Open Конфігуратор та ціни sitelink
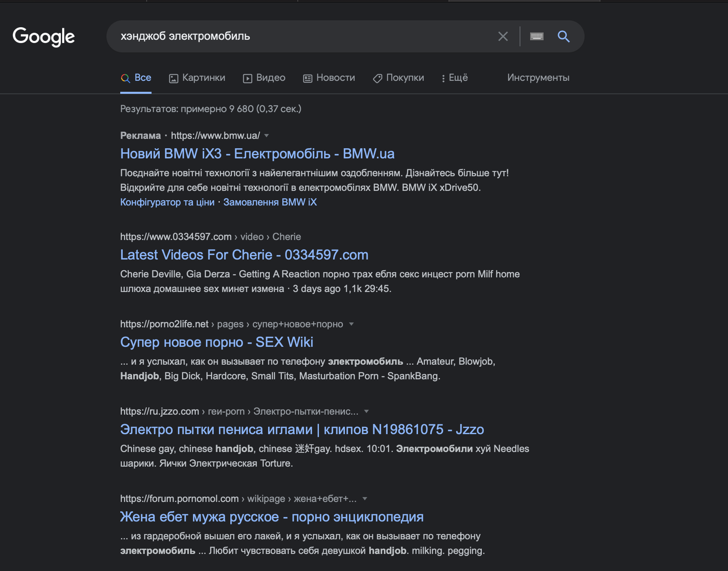This screenshot has height=571, width=728. click(x=167, y=202)
